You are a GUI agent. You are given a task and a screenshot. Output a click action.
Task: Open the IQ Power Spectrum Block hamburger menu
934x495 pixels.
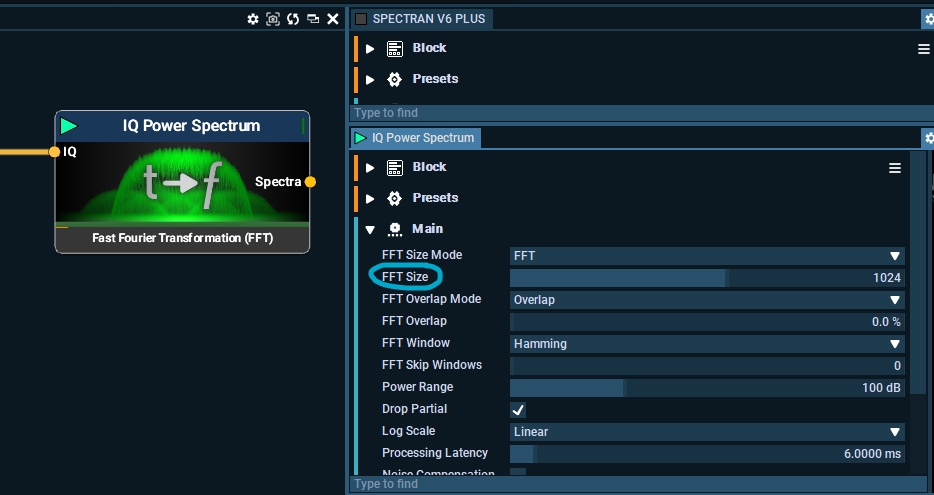coord(895,168)
